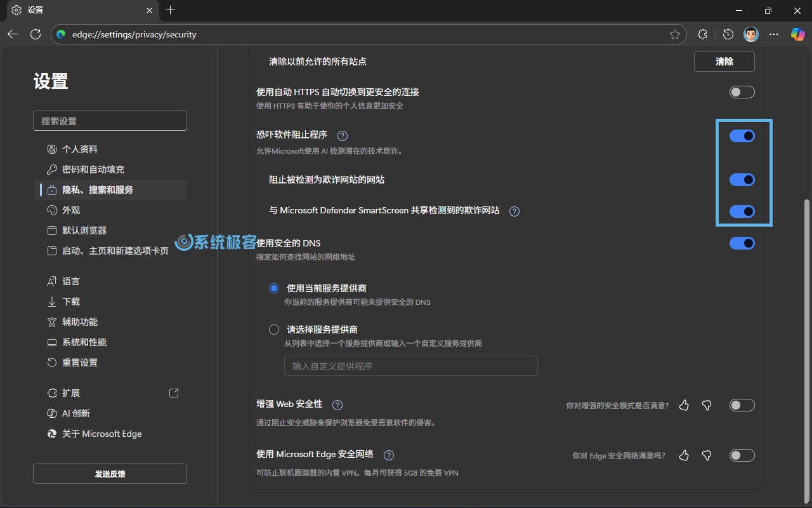Click the 输入自定义提供程序 input field
This screenshot has height=508, width=812.
(410, 366)
